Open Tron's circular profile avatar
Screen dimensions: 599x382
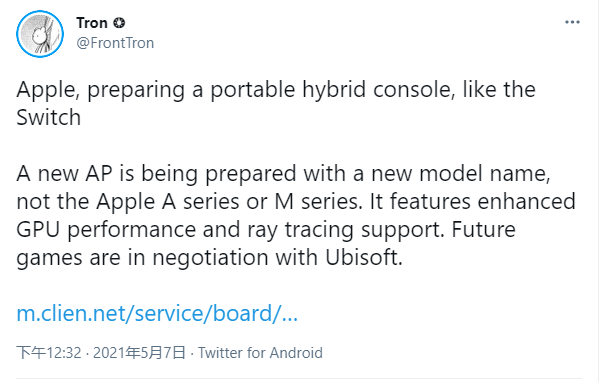[x=40, y=34]
